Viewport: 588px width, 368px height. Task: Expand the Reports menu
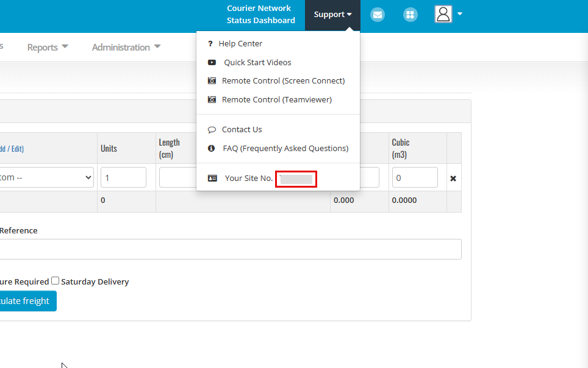(x=48, y=47)
